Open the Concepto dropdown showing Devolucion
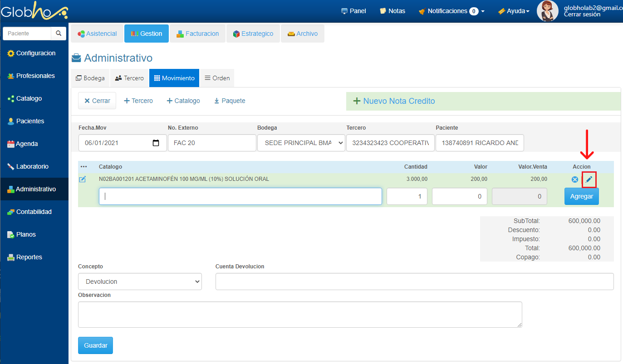The width and height of the screenshot is (623, 364). click(x=140, y=281)
